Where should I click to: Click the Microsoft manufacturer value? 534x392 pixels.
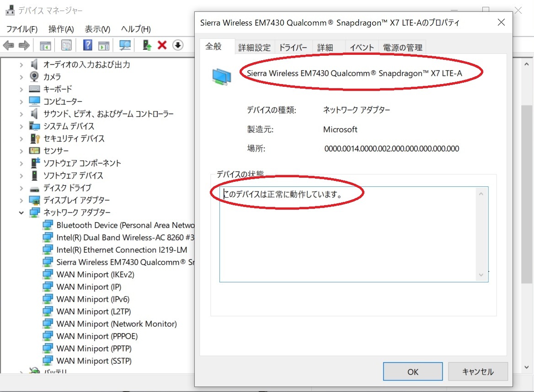(x=340, y=129)
